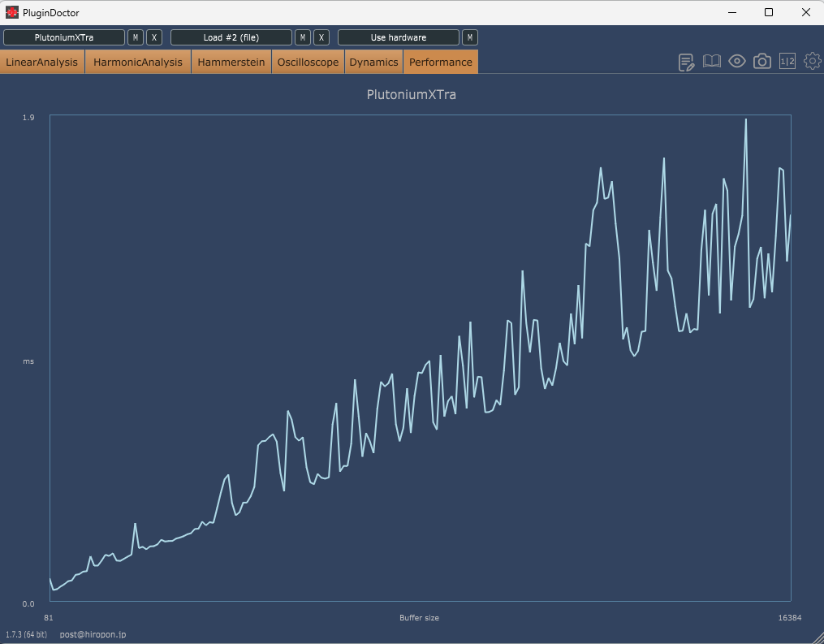Click the 0.0 y-axis minimum label
The width and height of the screenshot is (824, 644).
[28, 604]
